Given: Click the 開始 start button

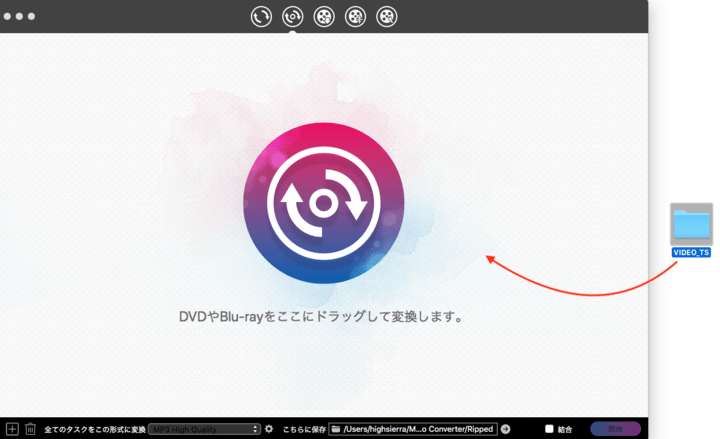Looking at the screenshot, I should 615,429.
